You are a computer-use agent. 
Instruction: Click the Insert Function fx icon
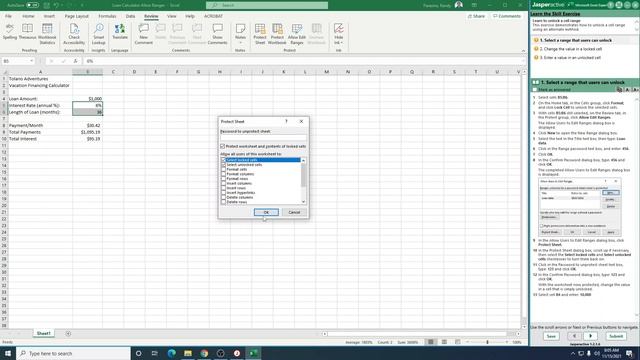click(x=75, y=61)
